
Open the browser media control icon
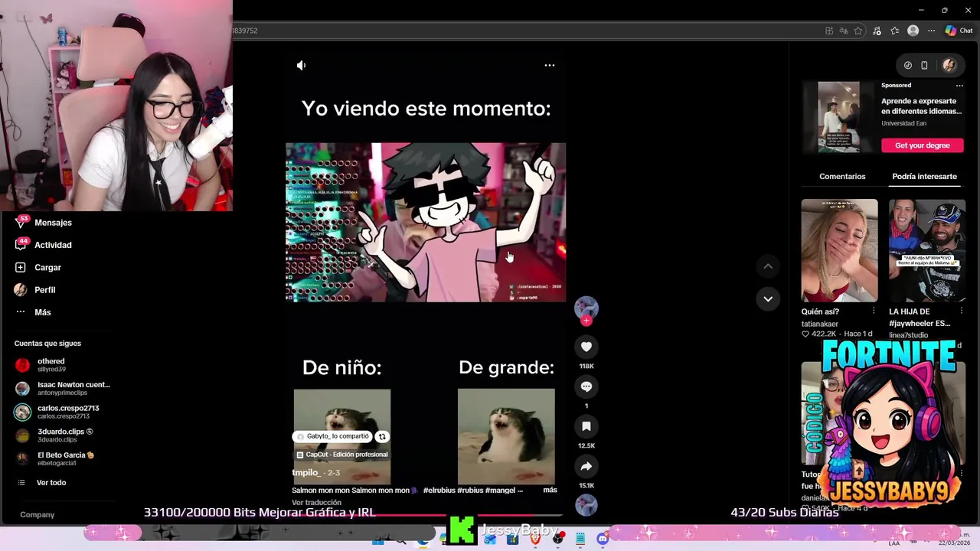tap(877, 31)
